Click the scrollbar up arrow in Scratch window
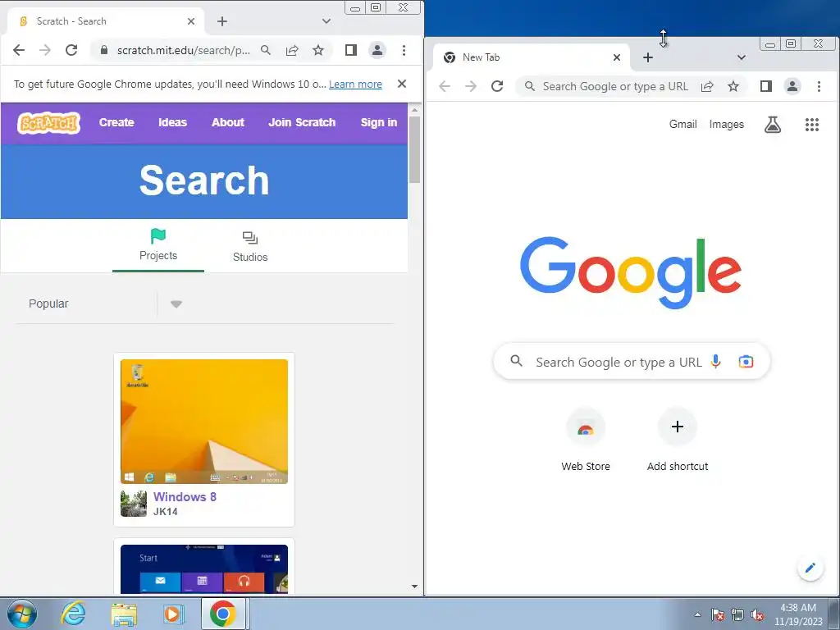The height and width of the screenshot is (630, 840). coord(414,110)
